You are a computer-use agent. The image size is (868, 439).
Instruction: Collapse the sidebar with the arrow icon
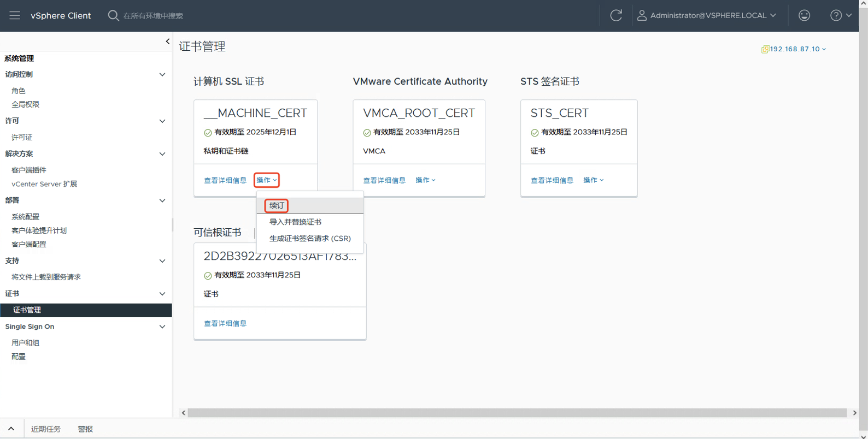point(167,41)
